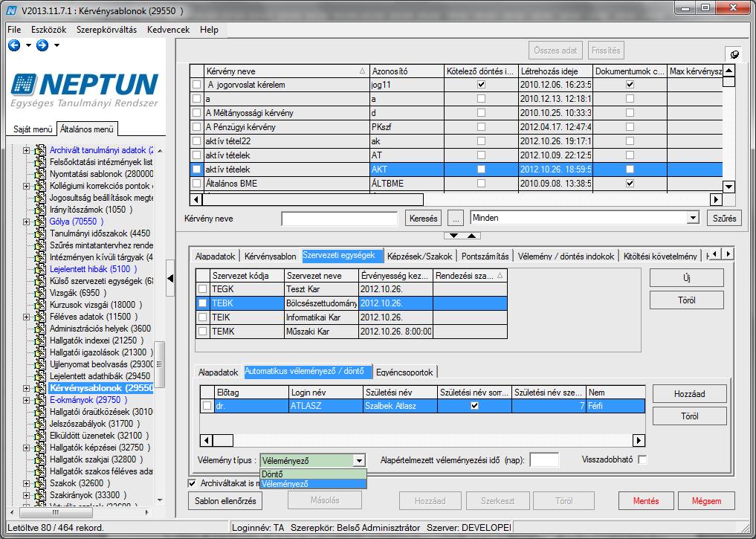Click the reviewer grid's scroll-right arrow
Image resolution: width=756 pixels, height=539 pixels.
[639, 439]
